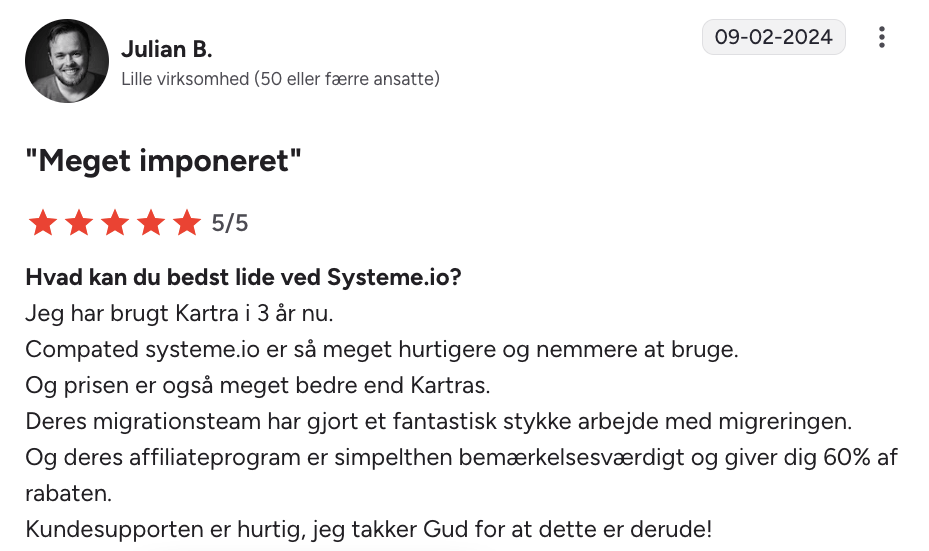Click the 09-02-2024 date badge

coord(774,37)
